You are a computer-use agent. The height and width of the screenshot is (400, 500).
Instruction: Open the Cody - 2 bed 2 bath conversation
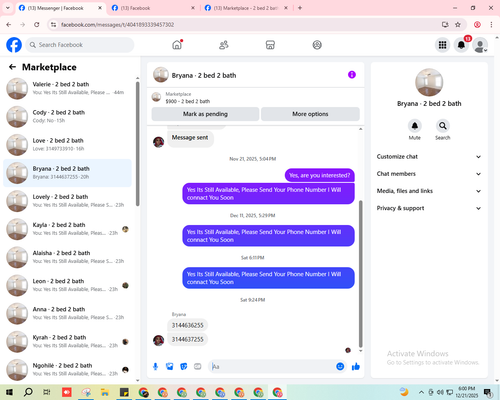click(67, 117)
